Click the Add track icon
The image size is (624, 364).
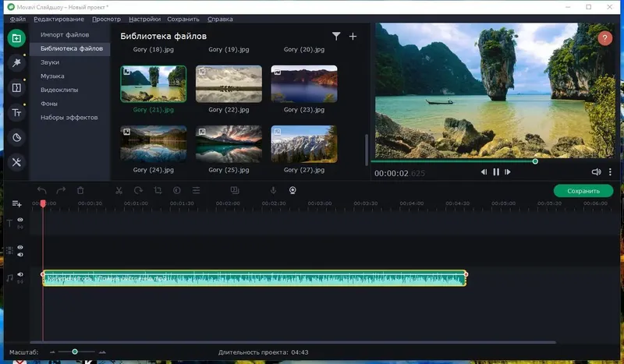tap(16, 203)
